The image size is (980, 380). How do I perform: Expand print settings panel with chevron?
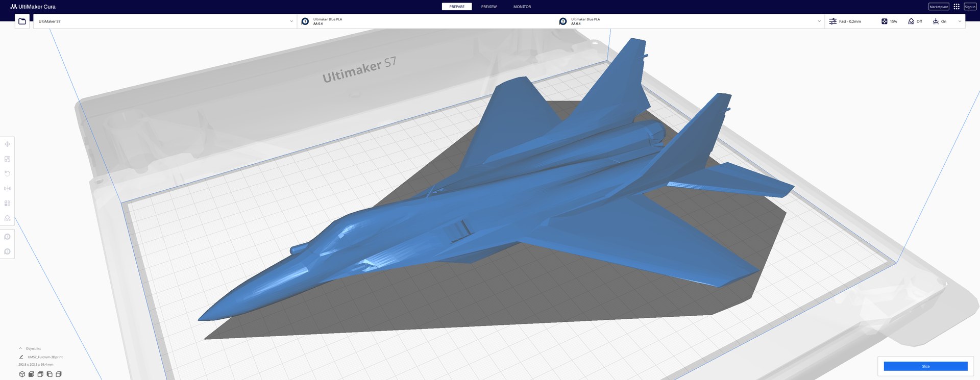coord(960,21)
